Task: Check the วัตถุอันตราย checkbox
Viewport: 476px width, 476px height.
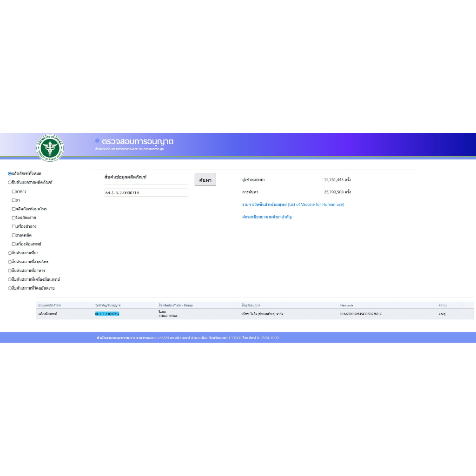Action: point(14,218)
